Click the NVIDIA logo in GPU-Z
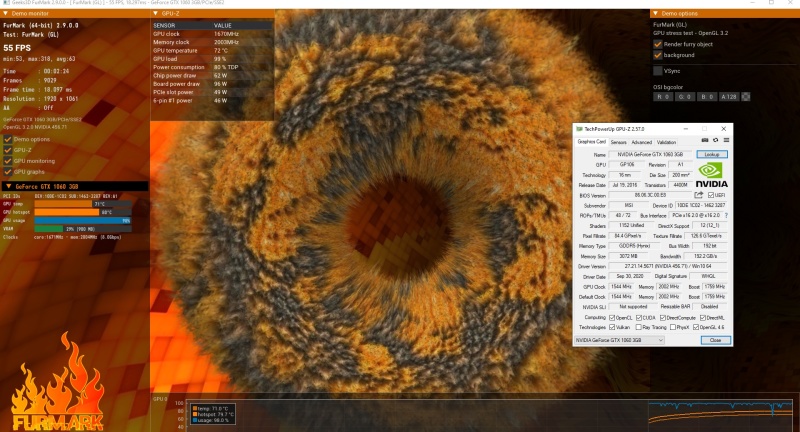This screenshot has height=432, width=800. pyautogui.click(x=711, y=175)
